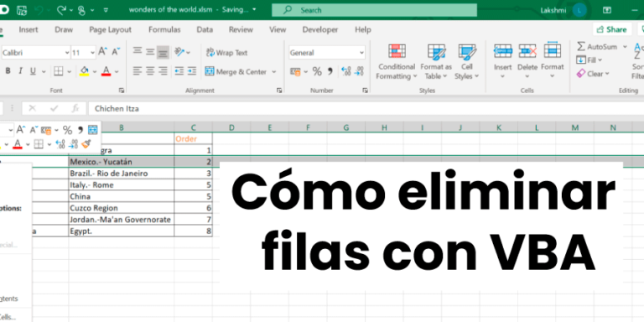Click the Redo arrow in title bar
644x322 pixels.
62,9
